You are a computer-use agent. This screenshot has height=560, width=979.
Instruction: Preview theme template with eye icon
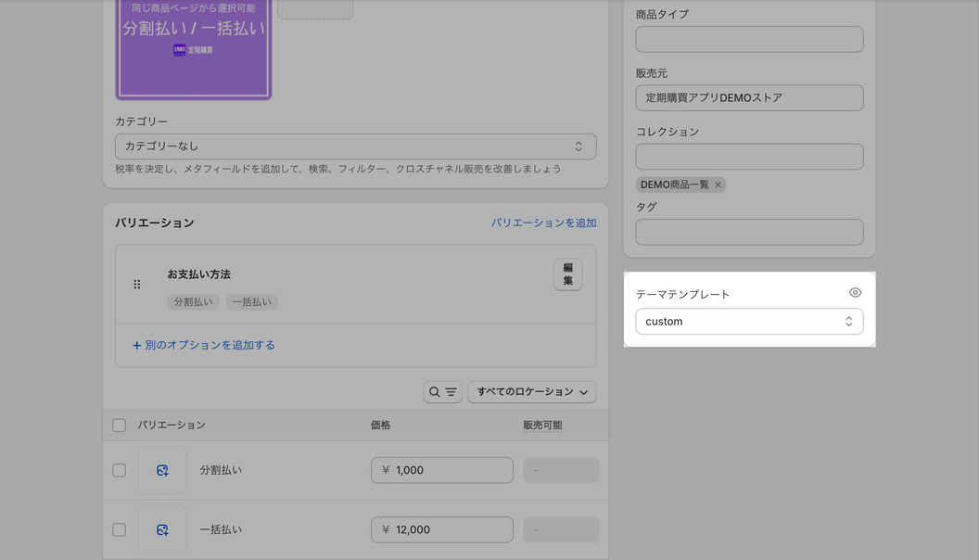(855, 293)
